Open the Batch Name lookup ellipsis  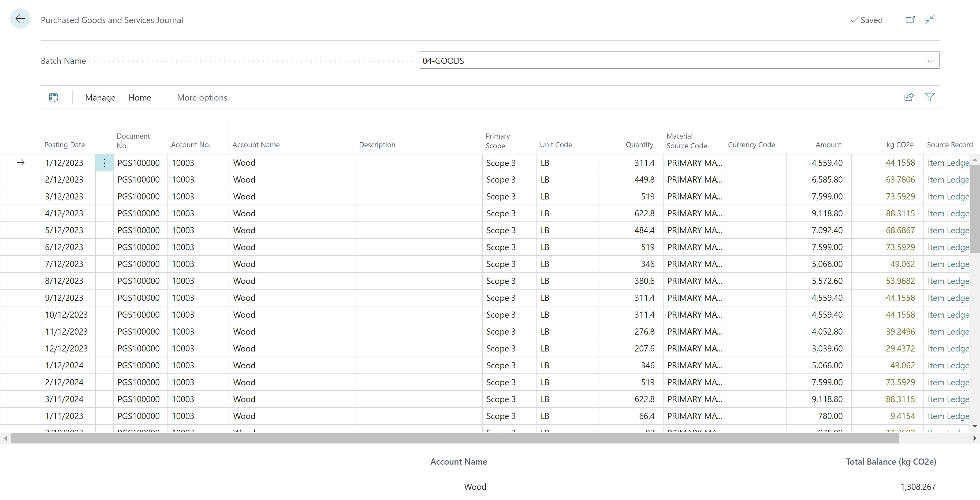coord(930,61)
